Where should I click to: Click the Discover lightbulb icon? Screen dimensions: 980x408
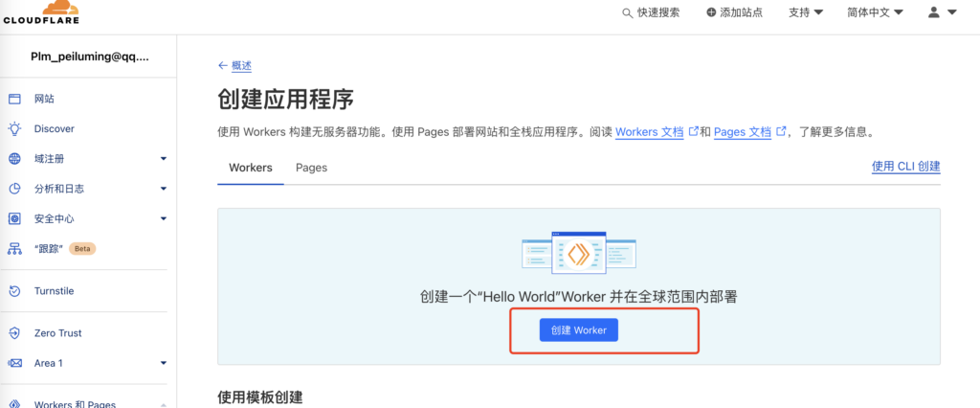click(15, 128)
